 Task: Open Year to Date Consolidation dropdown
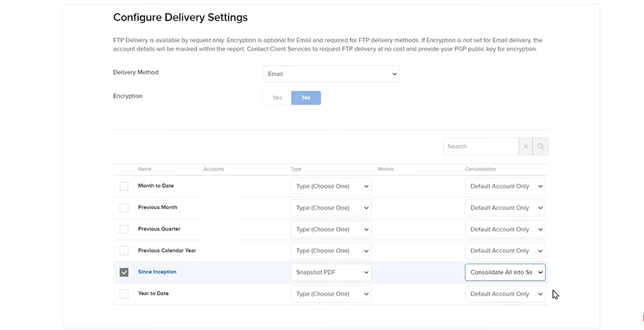pos(505,294)
